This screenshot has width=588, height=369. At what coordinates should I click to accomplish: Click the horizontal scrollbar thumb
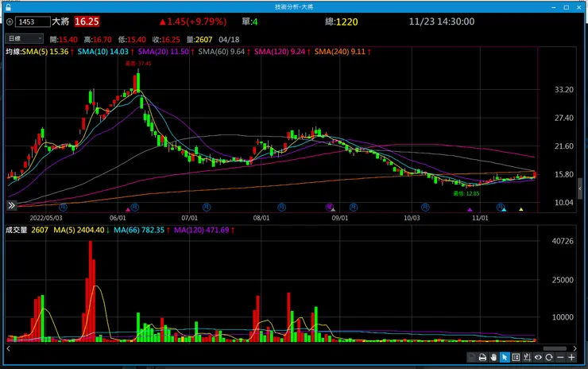tap(555, 349)
